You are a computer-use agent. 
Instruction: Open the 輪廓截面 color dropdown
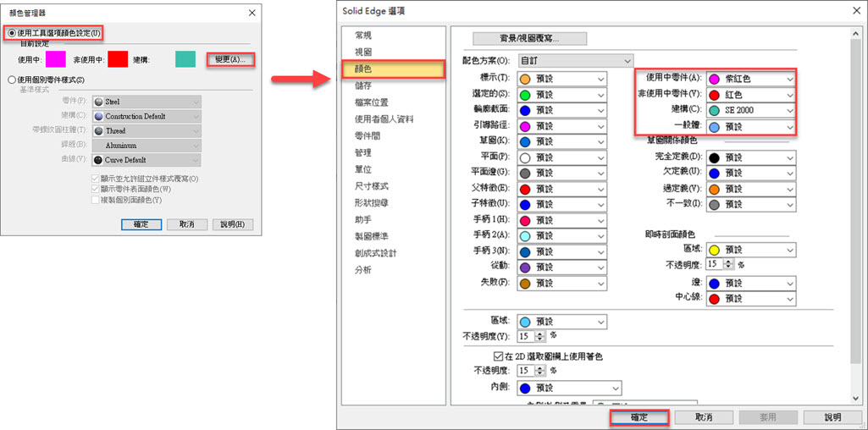[x=562, y=110]
